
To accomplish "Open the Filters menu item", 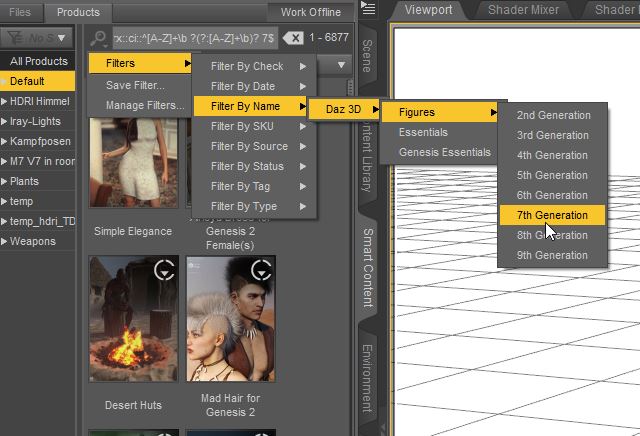I will (x=140, y=63).
